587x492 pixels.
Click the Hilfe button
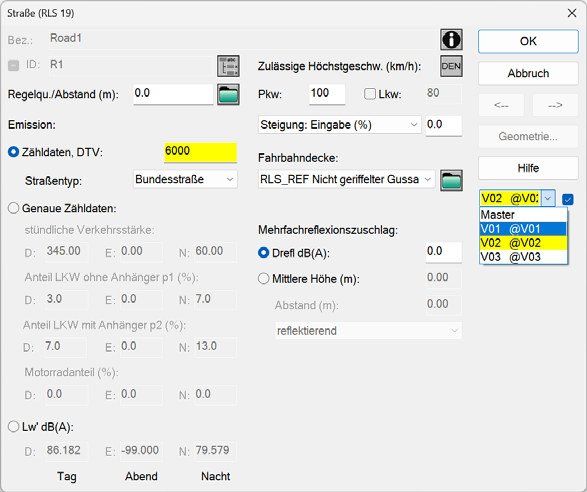click(x=528, y=168)
